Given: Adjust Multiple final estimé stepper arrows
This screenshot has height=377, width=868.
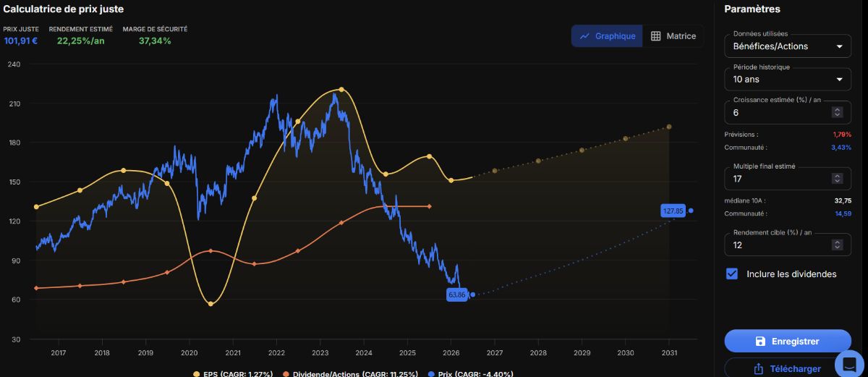Looking at the screenshot, I should point(837,178).
